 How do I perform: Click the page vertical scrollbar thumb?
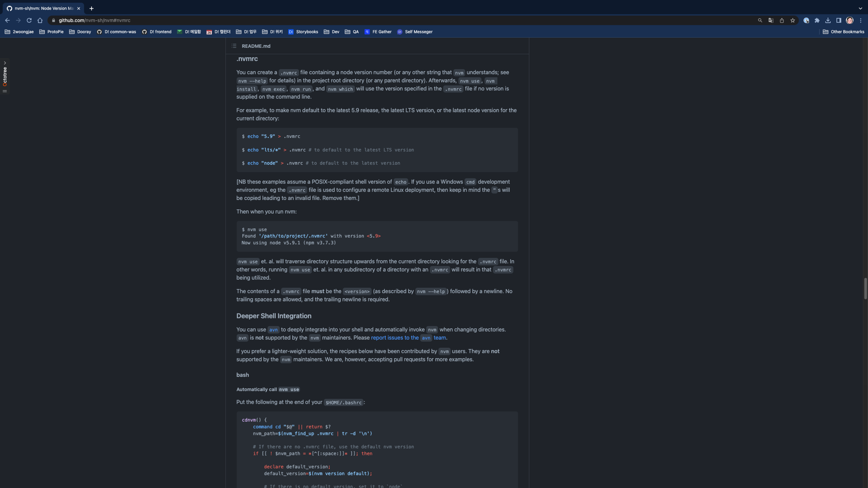(865, 288)
